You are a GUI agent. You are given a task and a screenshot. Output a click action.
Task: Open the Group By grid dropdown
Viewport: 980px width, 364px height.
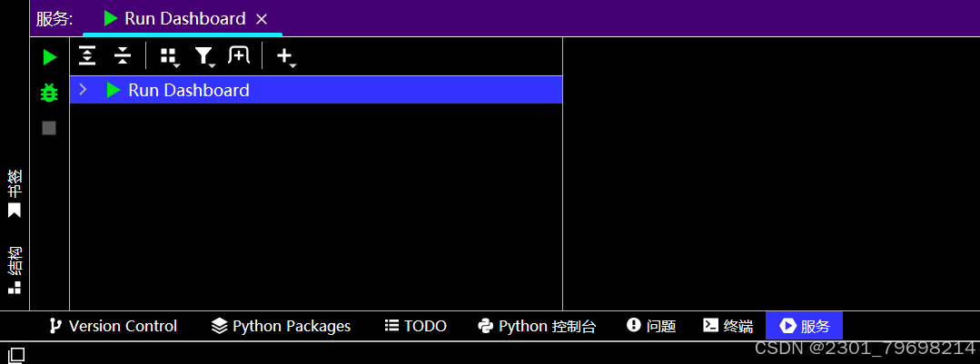169,56
